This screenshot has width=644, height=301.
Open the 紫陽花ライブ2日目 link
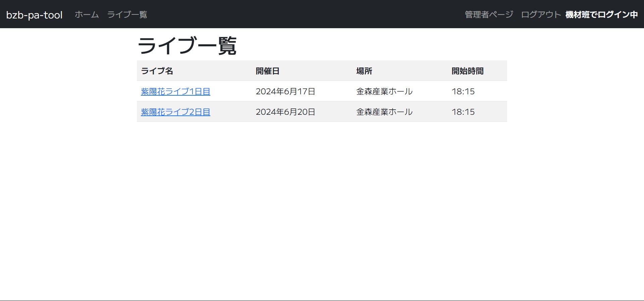175,112
